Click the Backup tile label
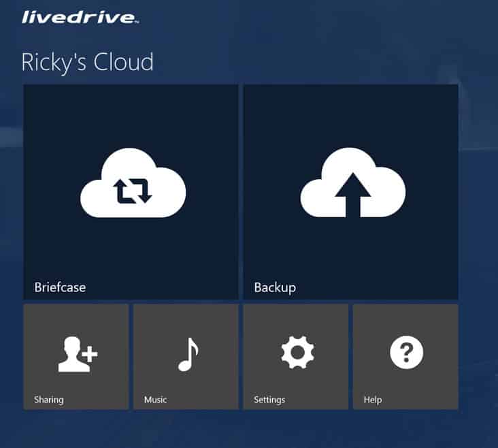Screen dimensions: 498x448 [275, 288]
